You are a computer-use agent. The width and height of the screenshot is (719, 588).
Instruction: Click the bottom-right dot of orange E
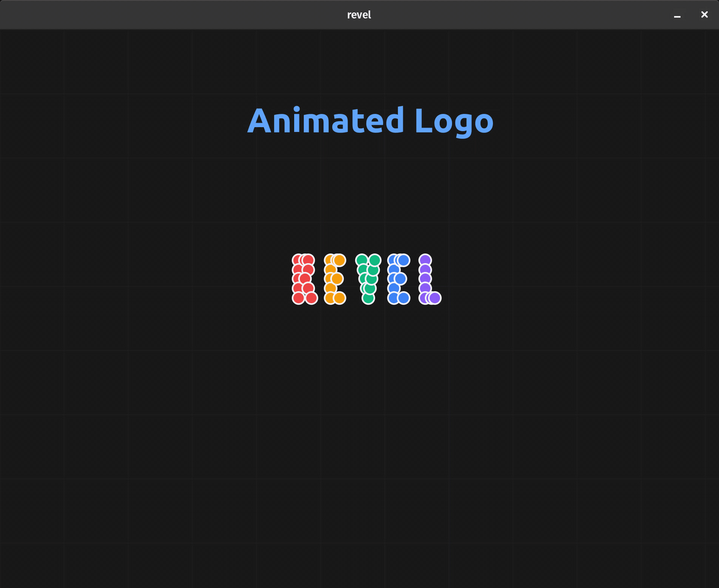pos(340,298)
